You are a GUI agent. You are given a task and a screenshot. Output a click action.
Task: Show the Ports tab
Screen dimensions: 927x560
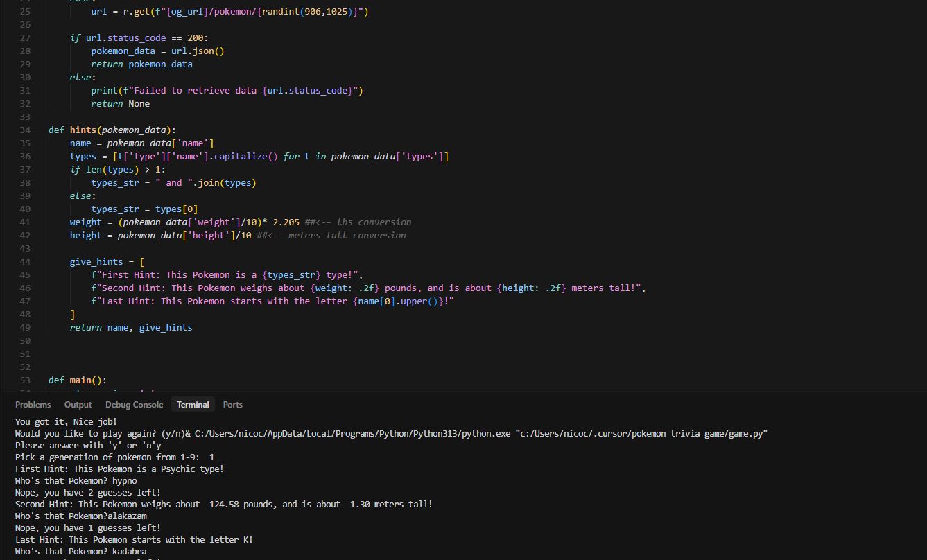tap(232, 405)
